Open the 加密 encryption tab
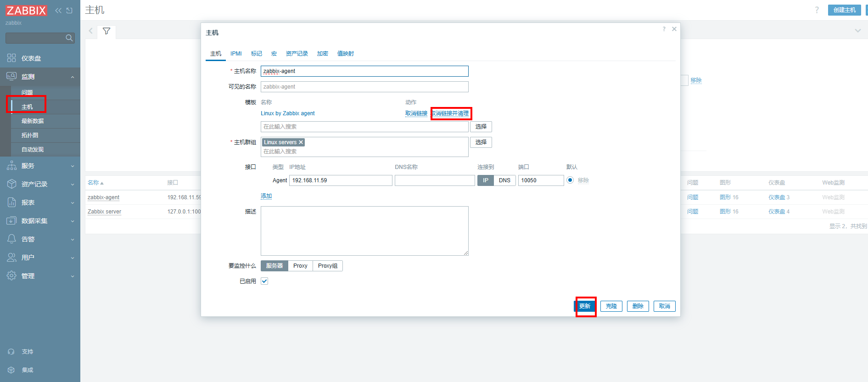 323,54
